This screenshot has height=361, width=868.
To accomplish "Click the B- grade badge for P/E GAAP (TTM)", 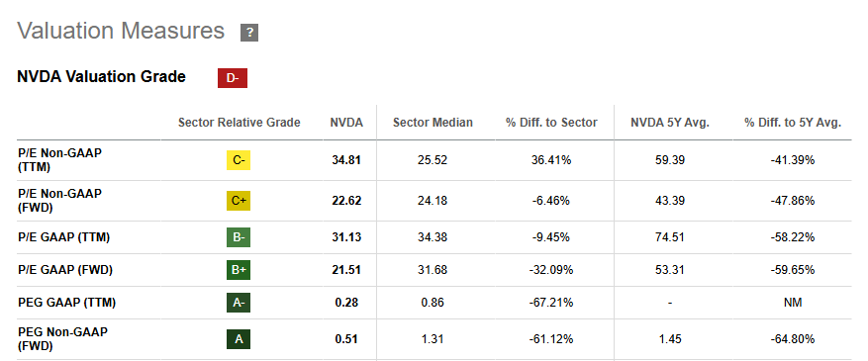I will coord(239,237).
